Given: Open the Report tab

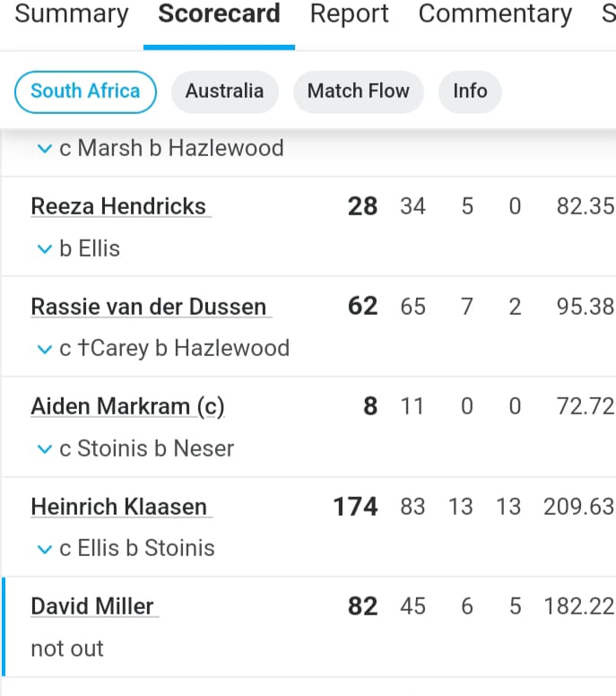Looking at the screenshot, I should 350,13.
